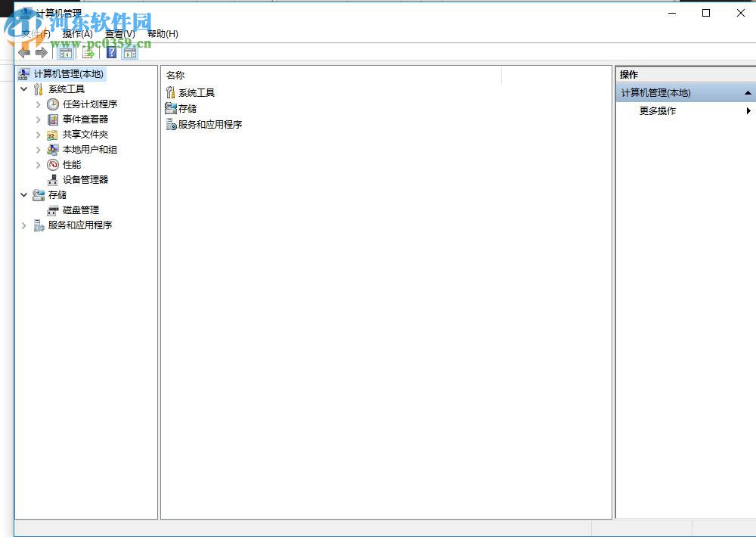Expand the 服务和应用程序 tree node
The height and width of the screenshot is (537, 756).
23,225
